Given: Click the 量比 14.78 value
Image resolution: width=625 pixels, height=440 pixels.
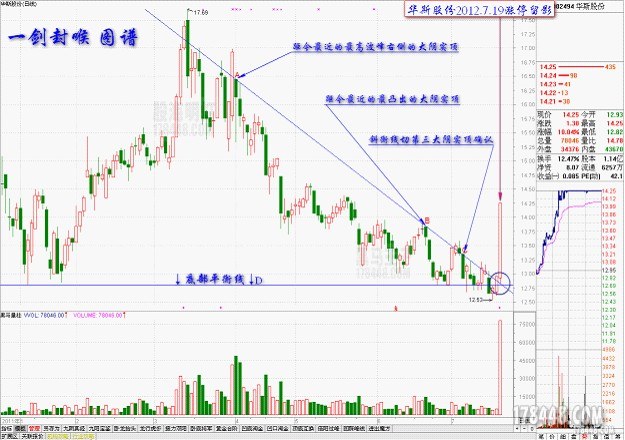Looking at the screenshot, I should click(x=615, y=140).
